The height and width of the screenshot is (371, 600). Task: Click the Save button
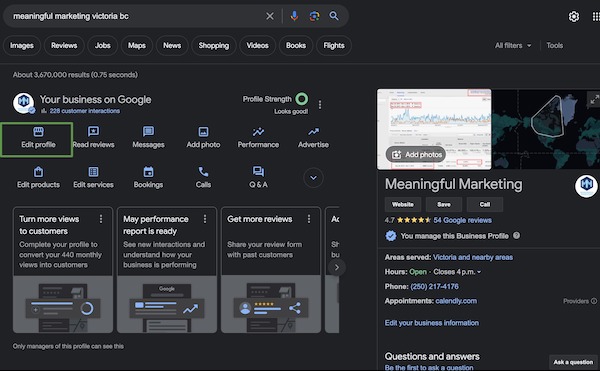[443, 205]
